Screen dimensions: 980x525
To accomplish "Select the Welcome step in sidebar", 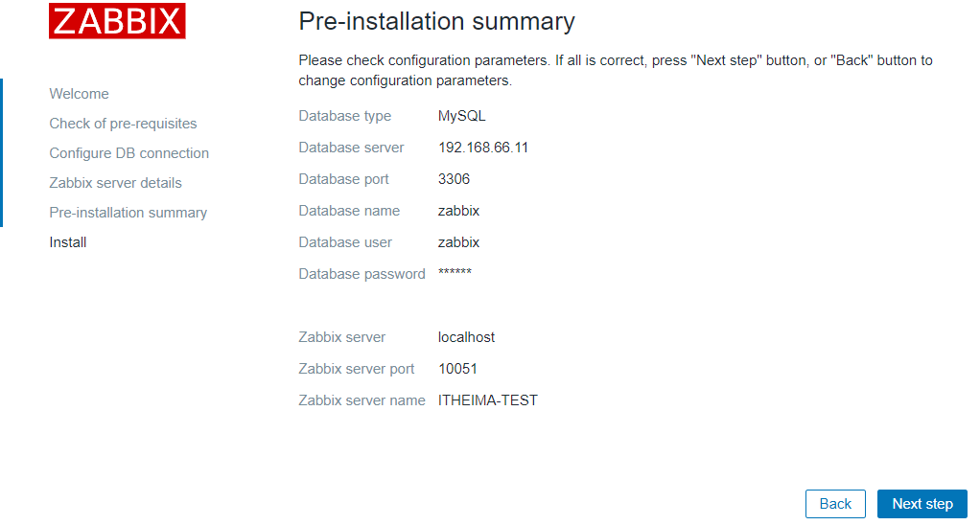I will pos(79,94).
